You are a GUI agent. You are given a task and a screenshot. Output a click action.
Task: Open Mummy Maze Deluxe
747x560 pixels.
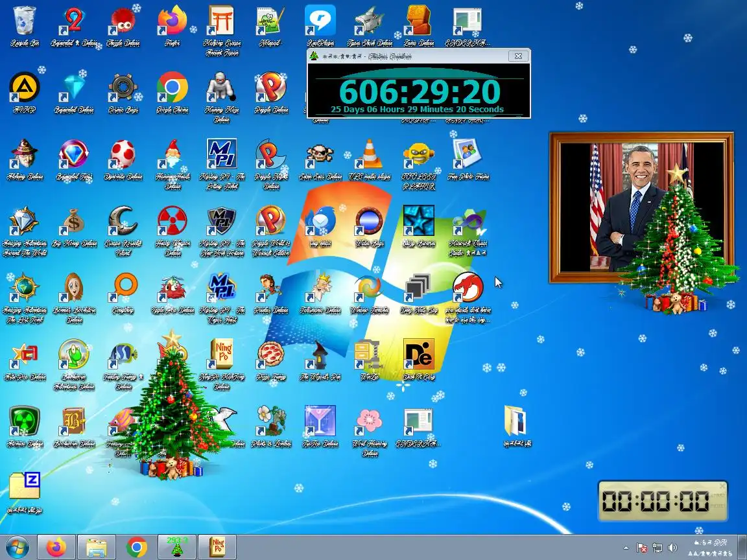pos(222,88)
